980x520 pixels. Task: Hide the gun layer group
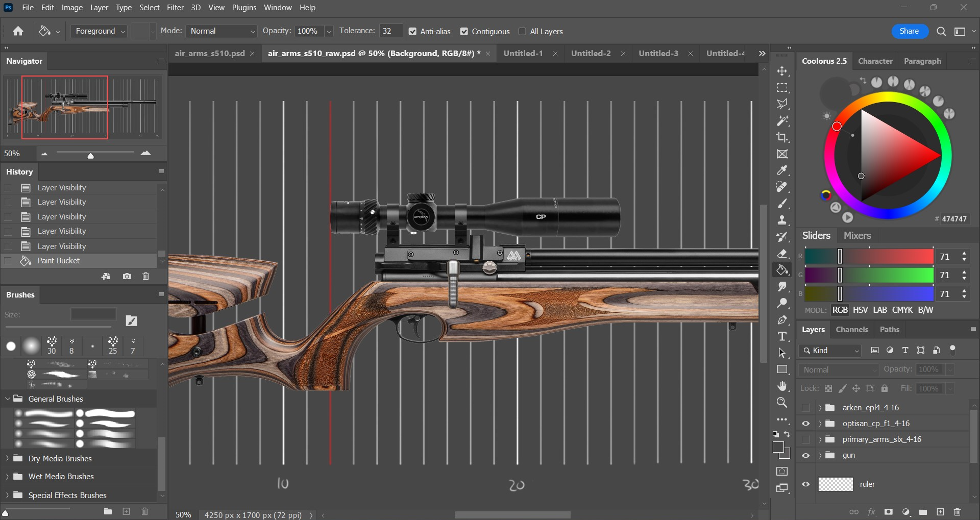point(806,455)
